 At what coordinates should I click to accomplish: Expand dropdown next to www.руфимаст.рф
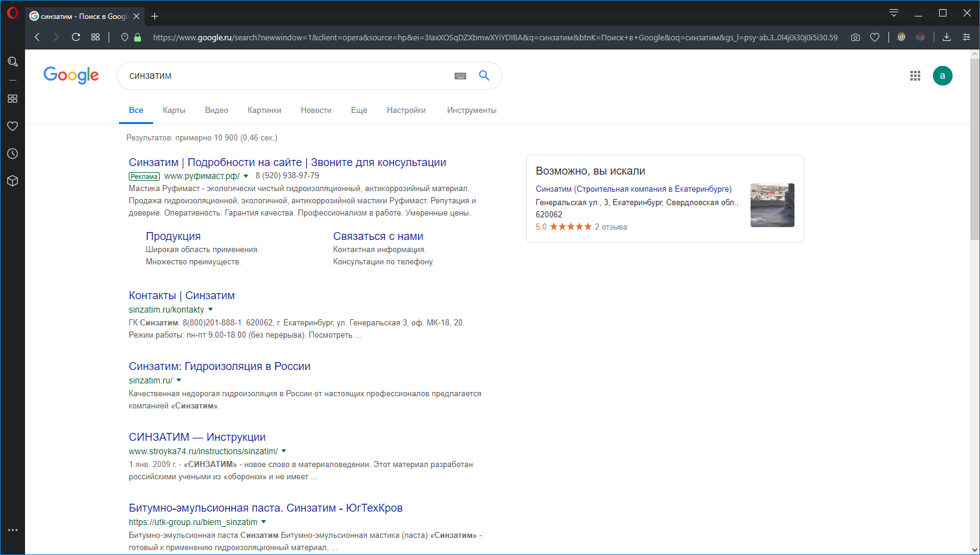pos(246,176)
